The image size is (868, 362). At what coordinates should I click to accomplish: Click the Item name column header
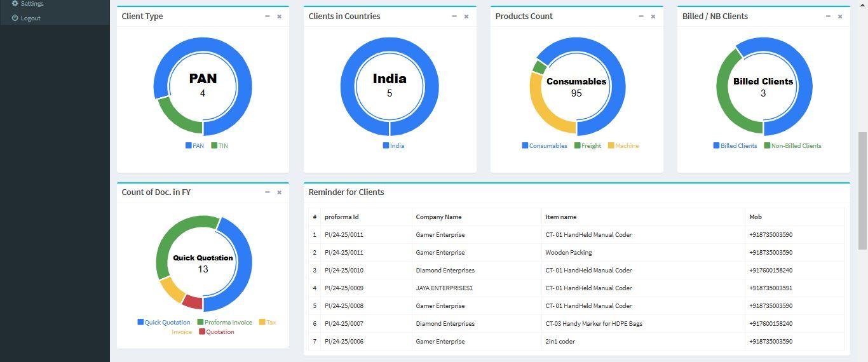tap(561, 217)
